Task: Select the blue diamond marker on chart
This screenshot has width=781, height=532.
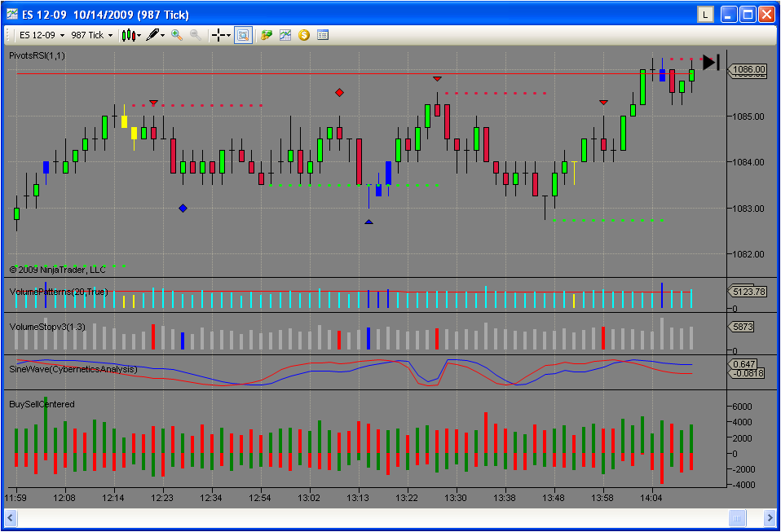Action: (x=183, y=208)
